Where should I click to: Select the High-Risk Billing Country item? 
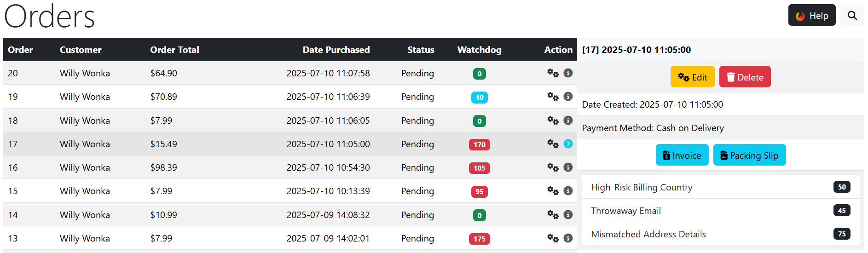[x=720, y=187]
